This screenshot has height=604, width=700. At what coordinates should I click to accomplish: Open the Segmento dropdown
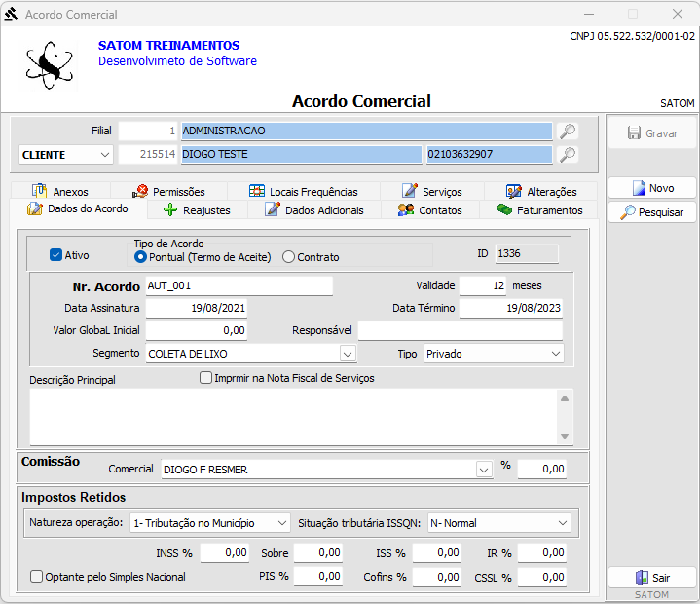point(348,354)
